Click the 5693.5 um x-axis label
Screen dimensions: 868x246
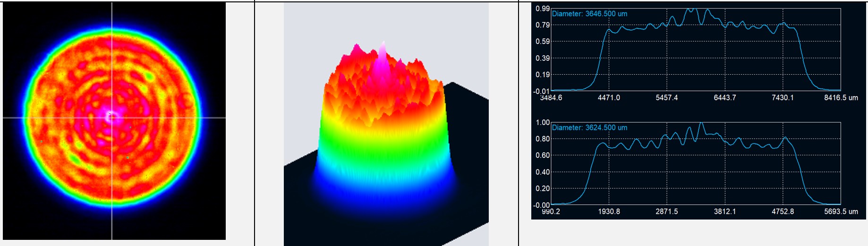(841, 211)
